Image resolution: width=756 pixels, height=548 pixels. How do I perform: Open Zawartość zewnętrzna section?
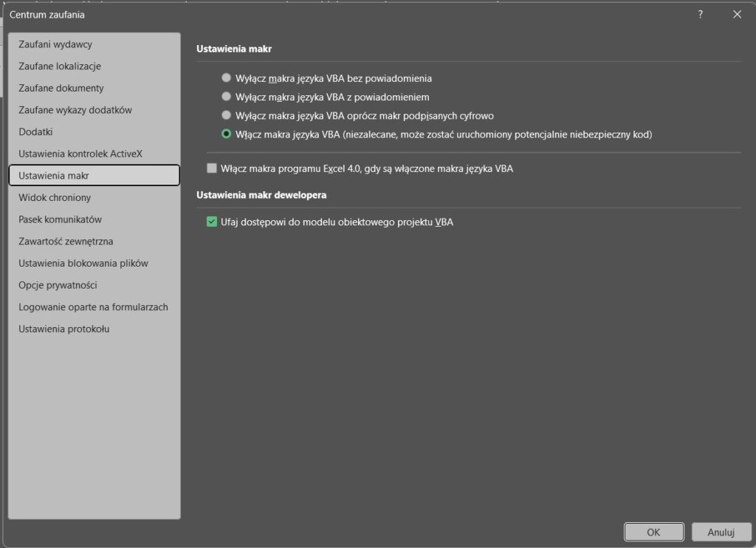66,241
